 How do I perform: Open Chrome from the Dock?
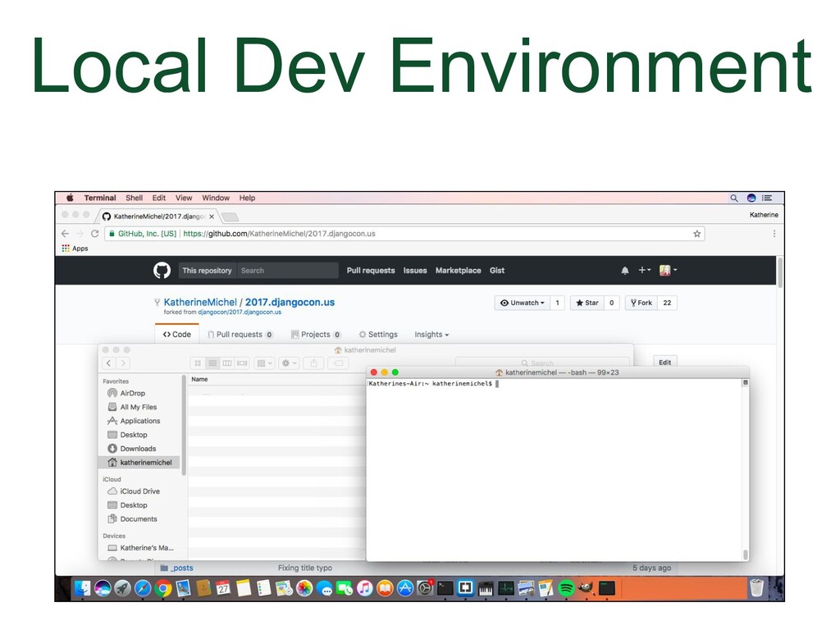[163, 588]
